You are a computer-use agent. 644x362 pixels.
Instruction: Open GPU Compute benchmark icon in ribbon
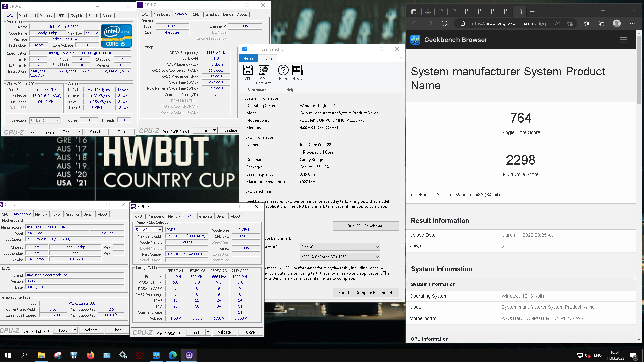[x=264, y=75]
